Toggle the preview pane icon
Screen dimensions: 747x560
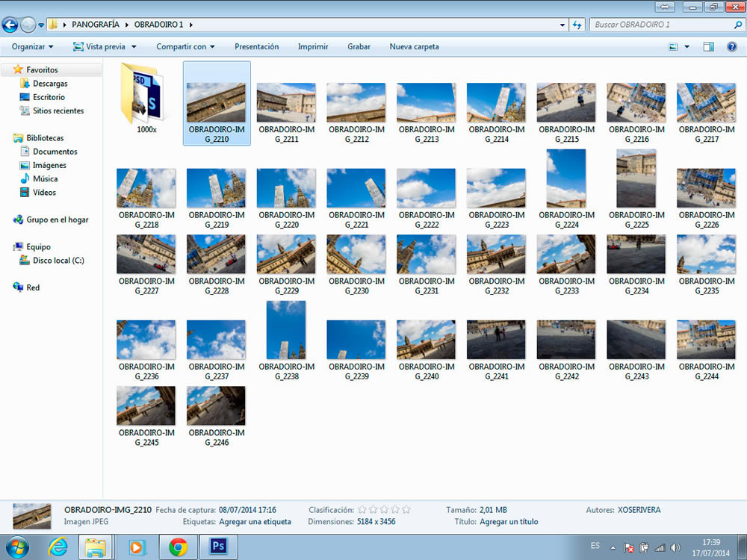point(708,46)
